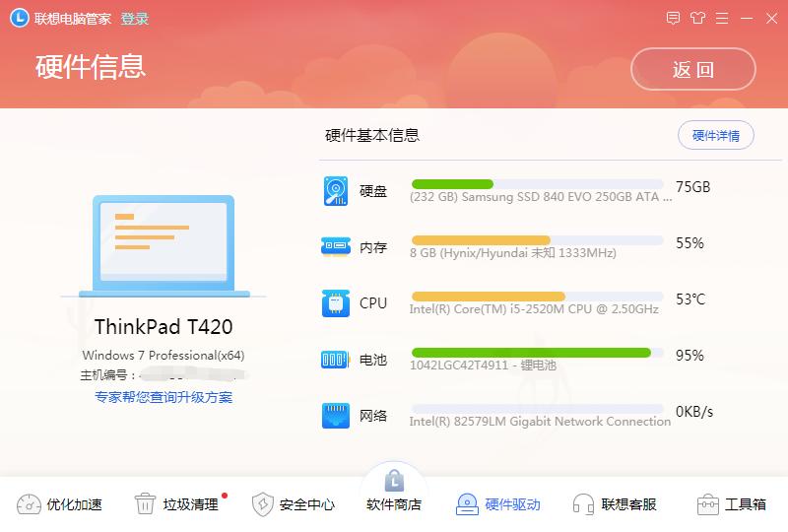Click the 返回 back button

693,69
